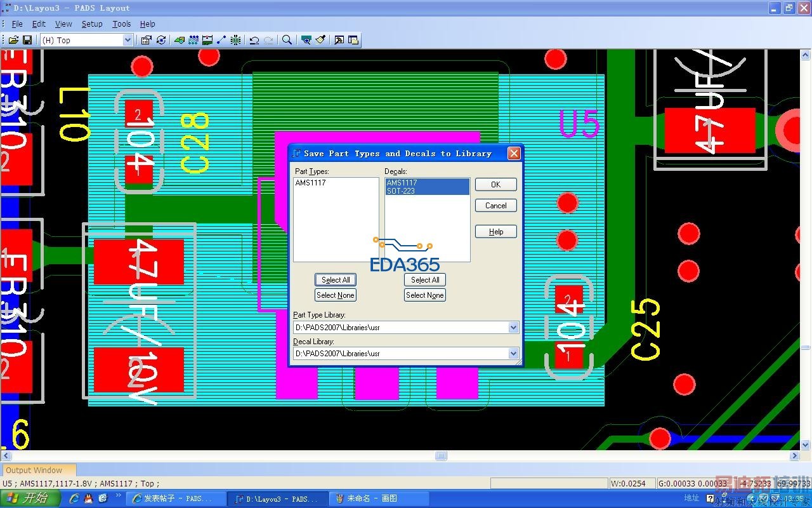Select AMS1117 in the Decals list
This screenshot has width=812, height=508.
coord(428,183)
